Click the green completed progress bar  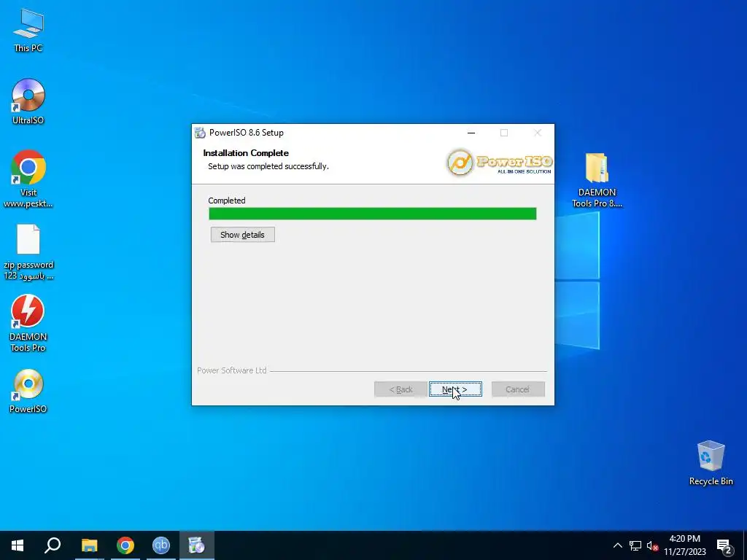373,214
